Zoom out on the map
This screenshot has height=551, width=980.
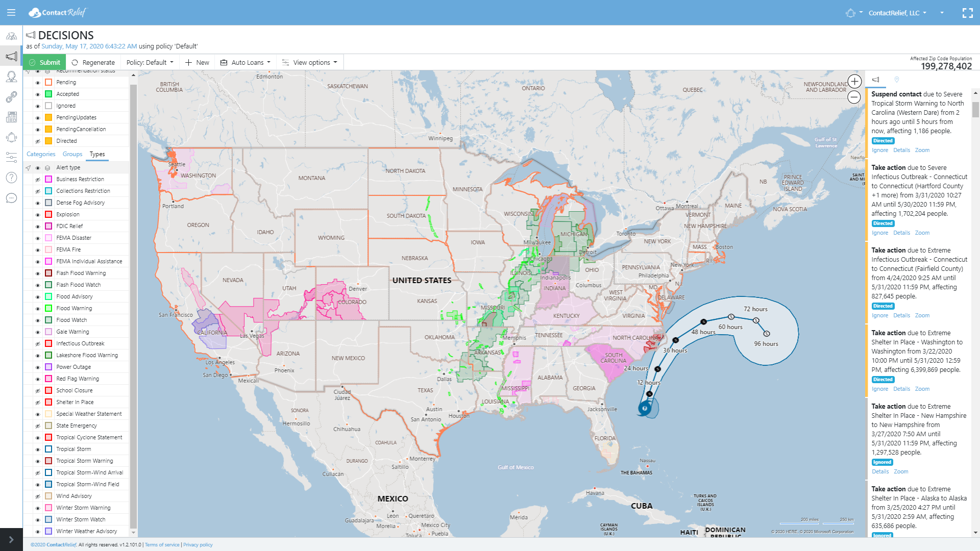[x=854, y=97]
